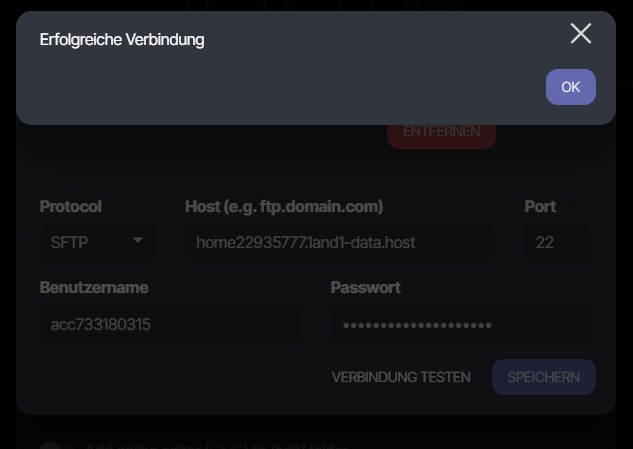Toggle the switch below the connection form
633x449 pixels.
pyautogui.click(x=55, y=444)
